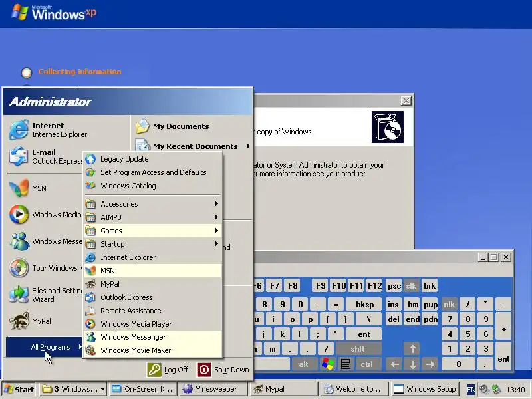Toggle the shft key on keyboard
The width and height of the screenshot is (532, 399).
[x=357, y=348]
